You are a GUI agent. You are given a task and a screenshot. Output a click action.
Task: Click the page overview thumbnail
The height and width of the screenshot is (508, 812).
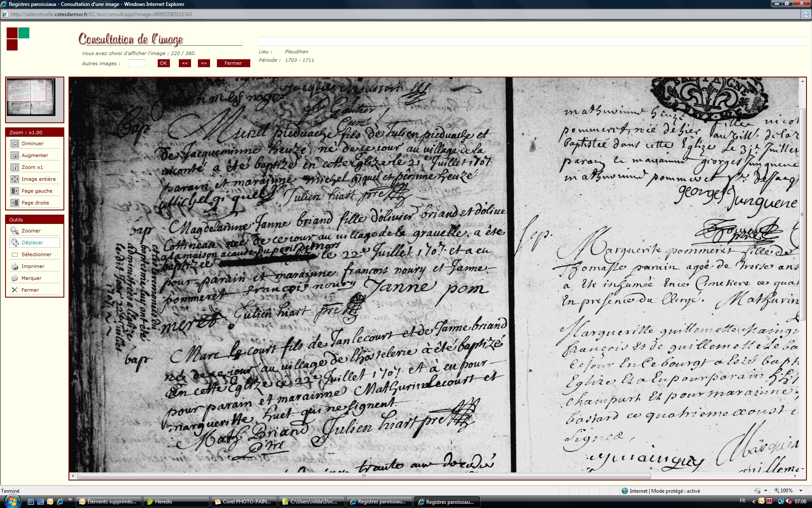pyautogui.click(x=31, y=97)
